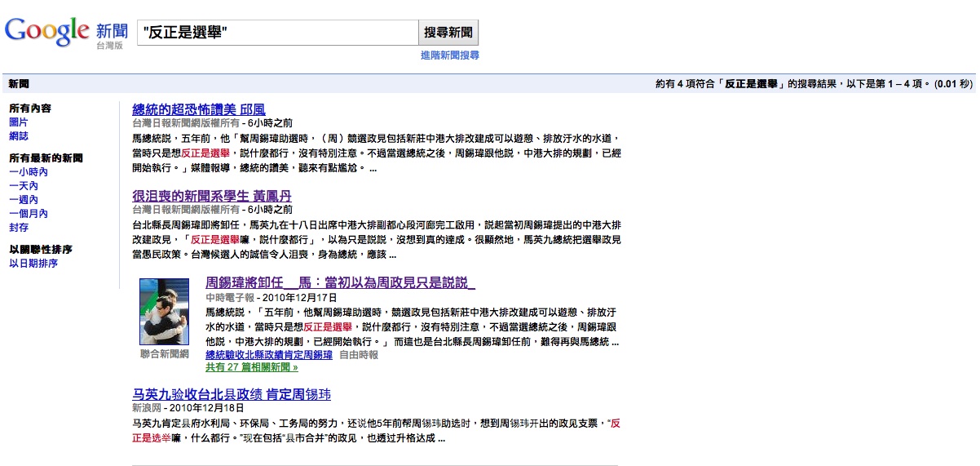Click the 台灣版 edition label
980x466 pixels.
(x=109, y=47)
